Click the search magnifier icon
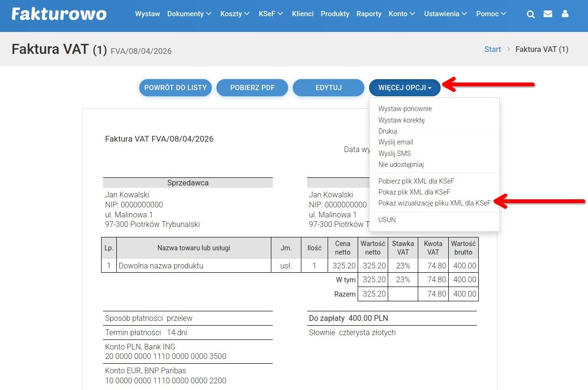This screenshot has width=588, height=390. click(531, 14)
